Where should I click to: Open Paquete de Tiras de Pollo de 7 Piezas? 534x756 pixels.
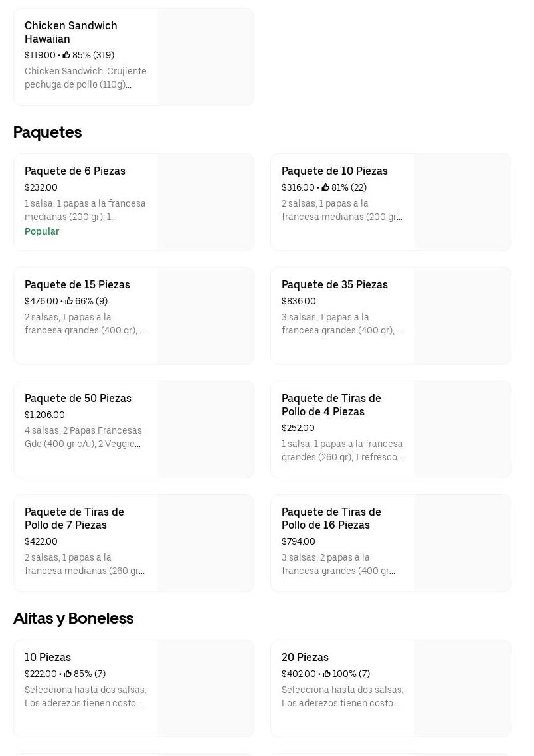point(74,518)
